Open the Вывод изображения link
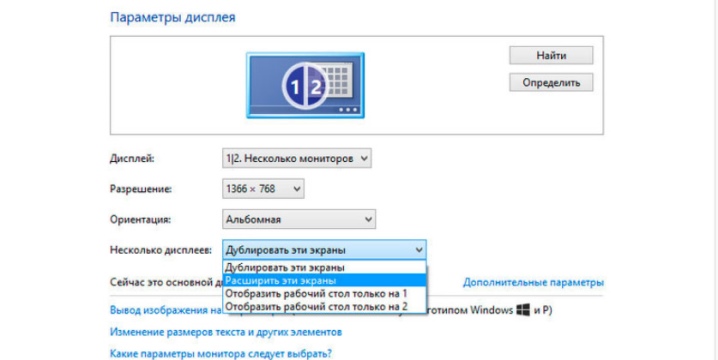Viewport: 718px width, 360px height. (x=166, y=310)
